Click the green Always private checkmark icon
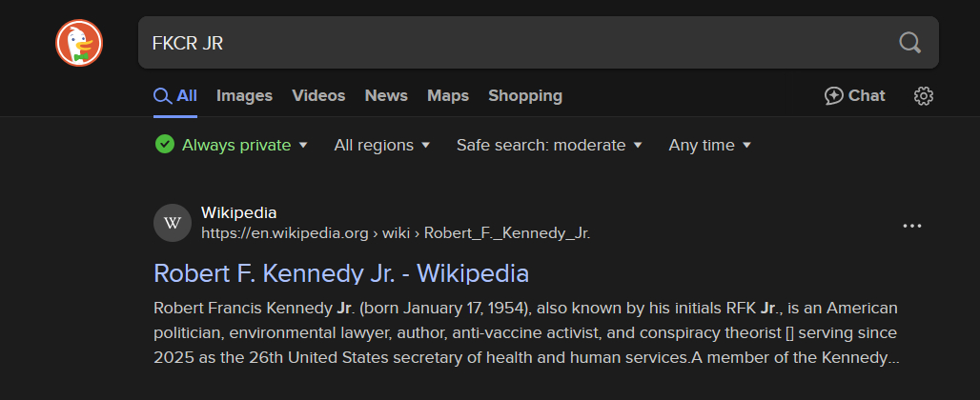Image resolution: width=980 pixels, height=400 pixels. tap(165, 145)
